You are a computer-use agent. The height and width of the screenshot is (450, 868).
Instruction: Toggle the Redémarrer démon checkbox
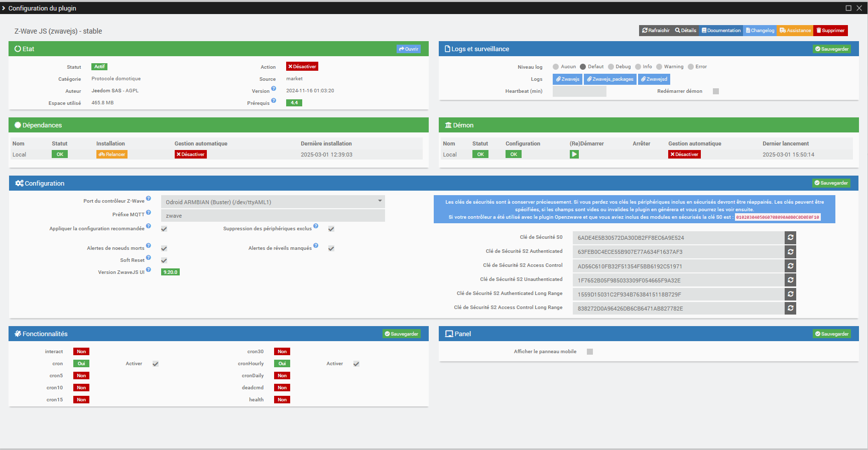716,91
